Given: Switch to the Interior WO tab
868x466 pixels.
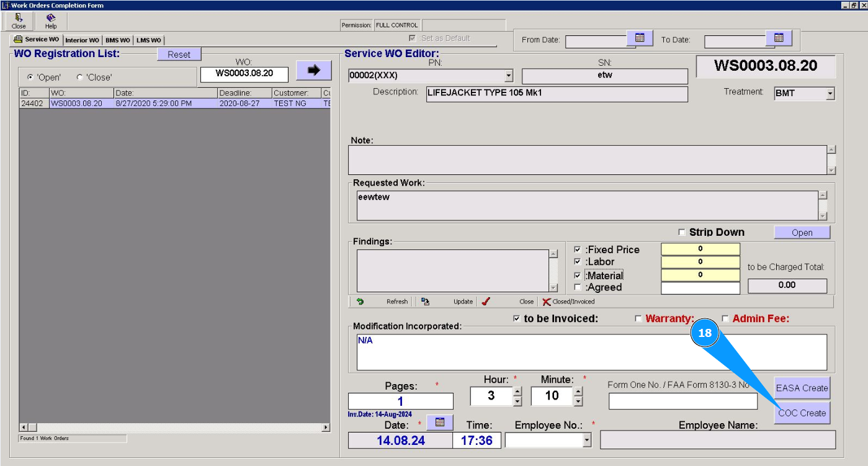Looking at the screenshot, I should click(x=82, y=40).
